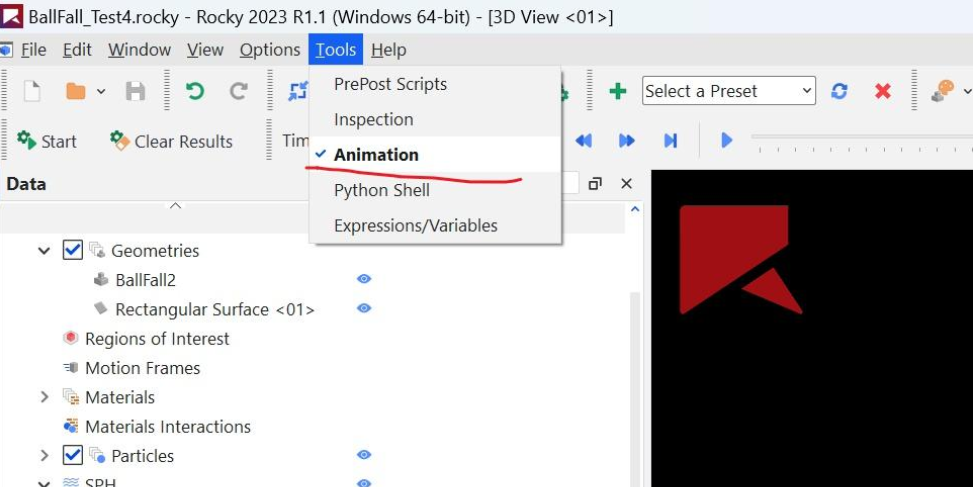Click the red X delete preset icon
The height and width of the screenshot is (487, 973).
click(x=882, y=91)
